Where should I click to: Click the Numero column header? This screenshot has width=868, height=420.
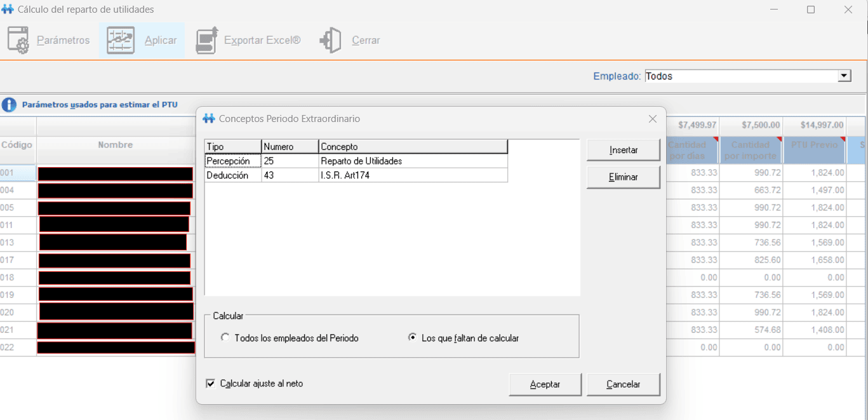[x=290, y=147]
